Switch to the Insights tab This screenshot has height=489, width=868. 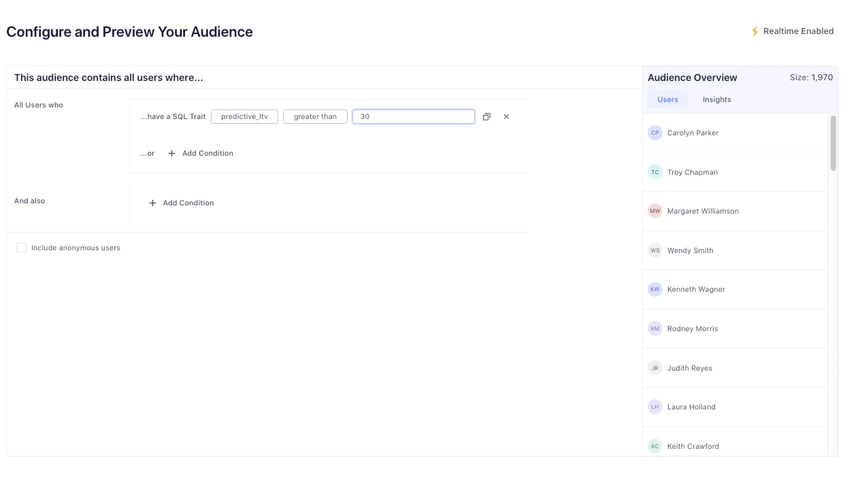tap(716, 99)
